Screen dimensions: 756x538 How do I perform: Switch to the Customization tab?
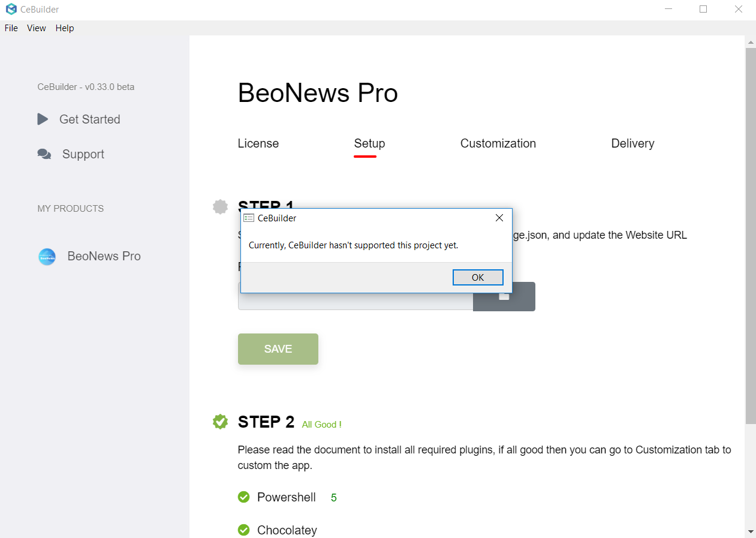pos(498,143)
